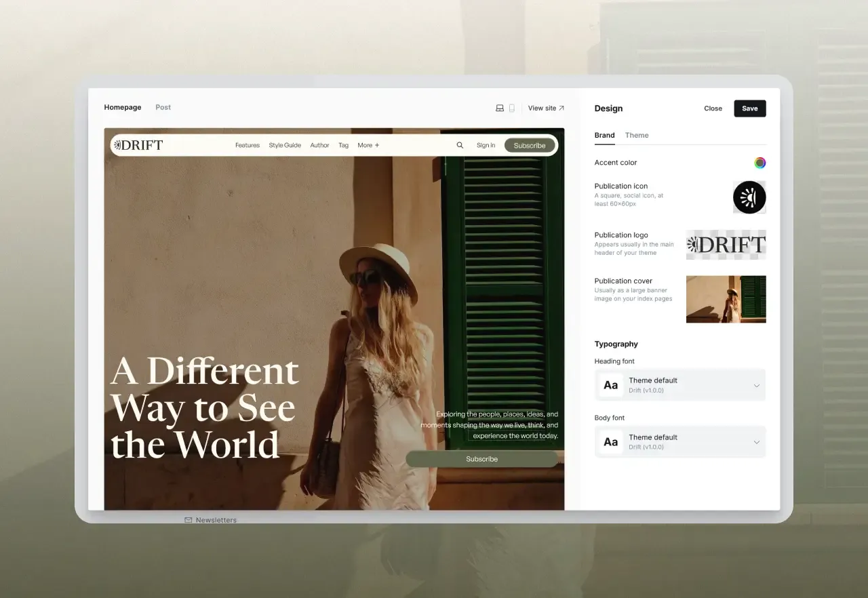Open the accent color picker
Image resolution: width=868 pixels, height=598 pixels.
[760, 163]
